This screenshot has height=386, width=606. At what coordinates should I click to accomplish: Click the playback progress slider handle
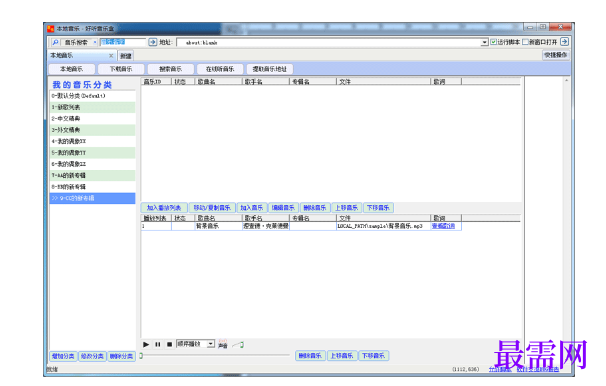point(141,355)
